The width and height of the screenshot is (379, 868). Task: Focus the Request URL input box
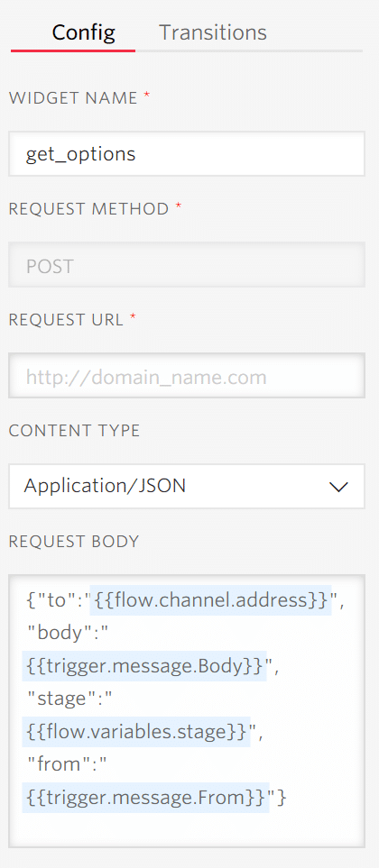coord(187,375)
